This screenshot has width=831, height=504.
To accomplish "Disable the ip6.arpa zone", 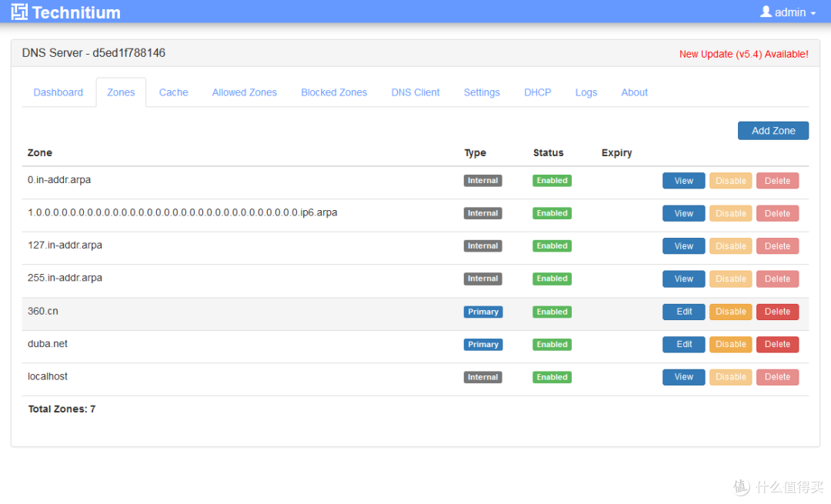I will tap(731, 214).
